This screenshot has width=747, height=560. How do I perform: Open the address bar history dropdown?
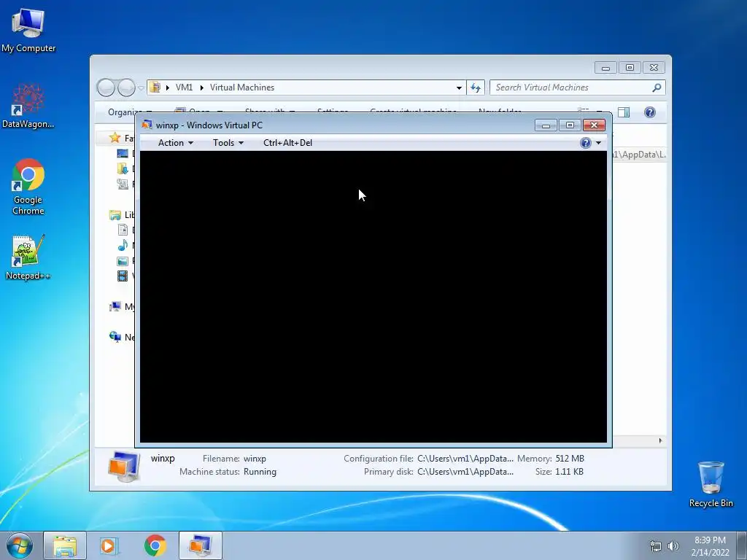coord(459,87)
